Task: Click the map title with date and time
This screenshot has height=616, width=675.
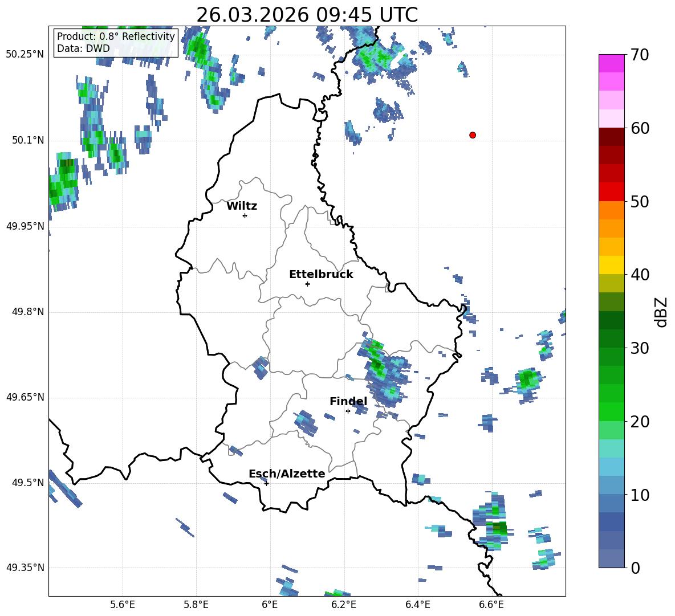Action: [x=307, y=15]
